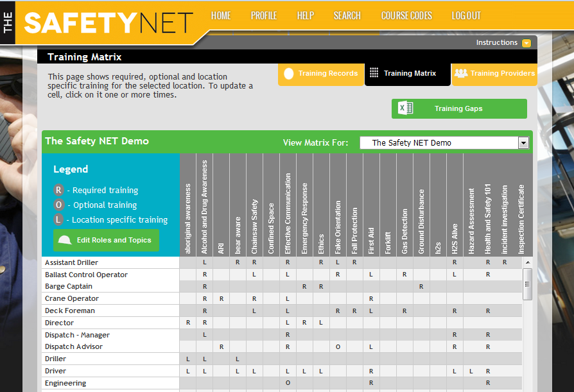Click the people icon on Training Providers tab
The width and height of the screenshot is (574, 392).
[x=461, y=74]
